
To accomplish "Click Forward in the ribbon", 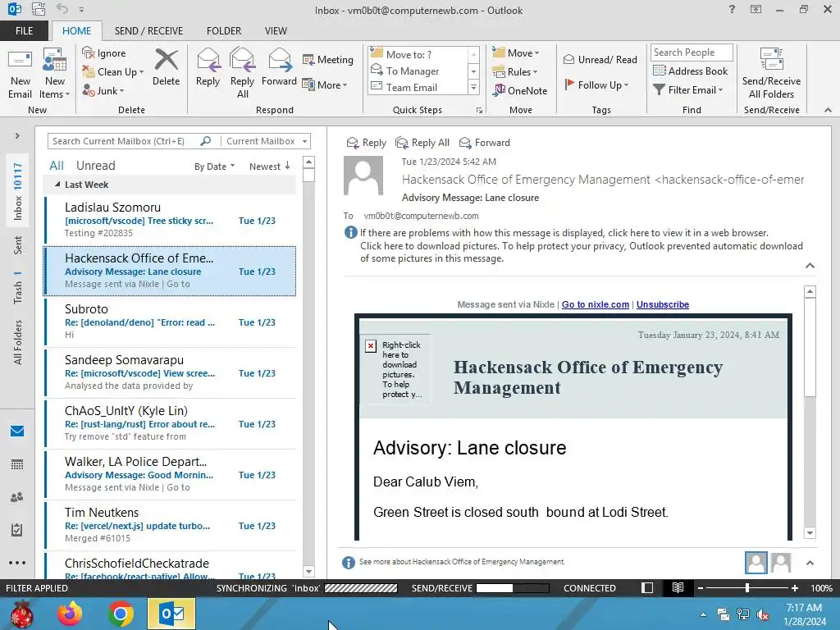I will [x=279, y=67].
